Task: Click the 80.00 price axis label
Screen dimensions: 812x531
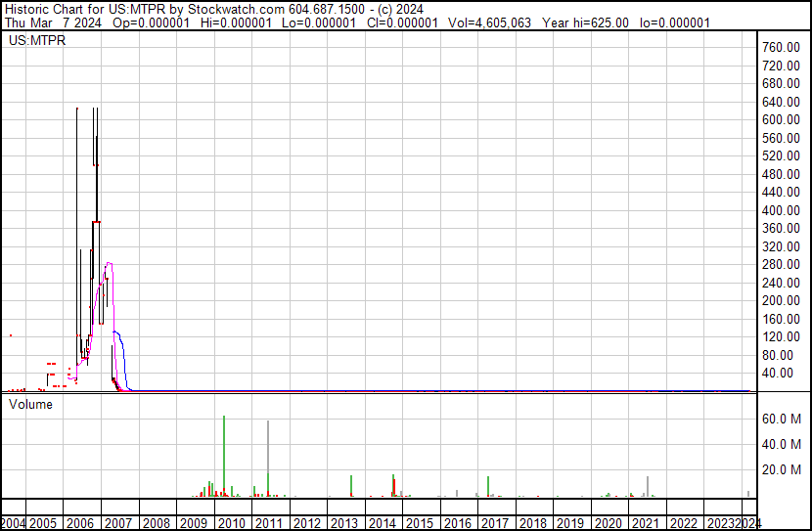Action: 778,355
